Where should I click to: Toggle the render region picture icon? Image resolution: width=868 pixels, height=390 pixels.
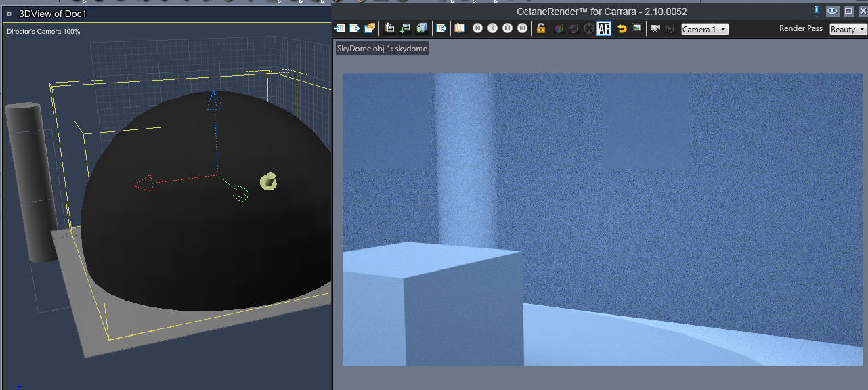tap(636, 28)
